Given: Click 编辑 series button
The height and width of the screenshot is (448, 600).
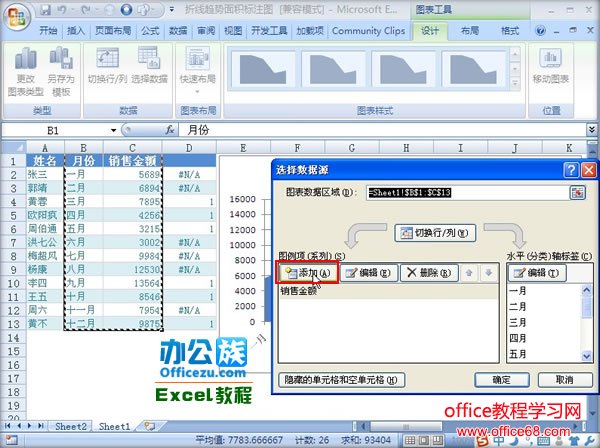Looking at the screenshot, I should pos(368,273).
